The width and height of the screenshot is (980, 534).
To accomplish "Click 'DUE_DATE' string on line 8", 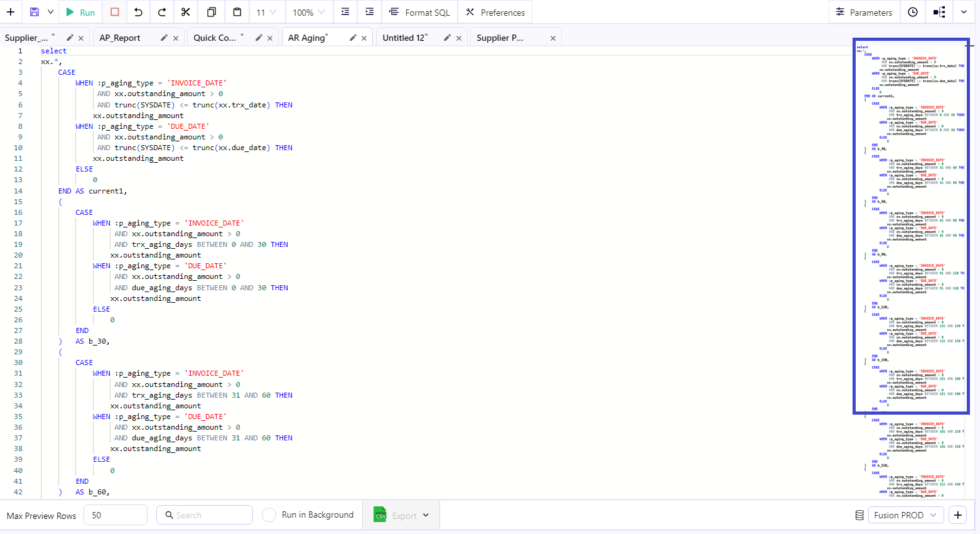I will tap(188, 126).
